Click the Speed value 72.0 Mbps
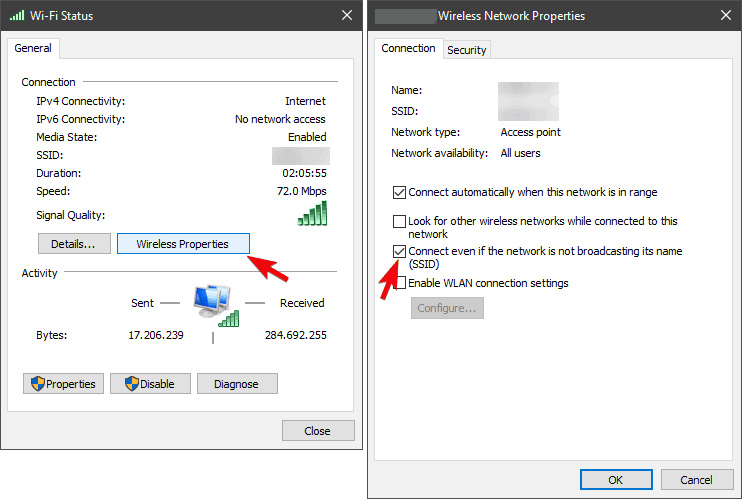This screenshot has height=499, width=742. pyautogui.click(x=301, y=191)
